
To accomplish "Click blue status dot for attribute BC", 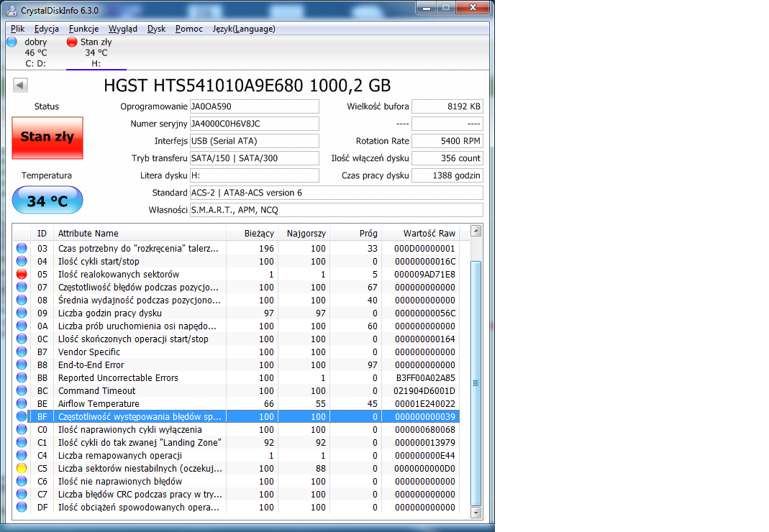I will click(22, 391).
